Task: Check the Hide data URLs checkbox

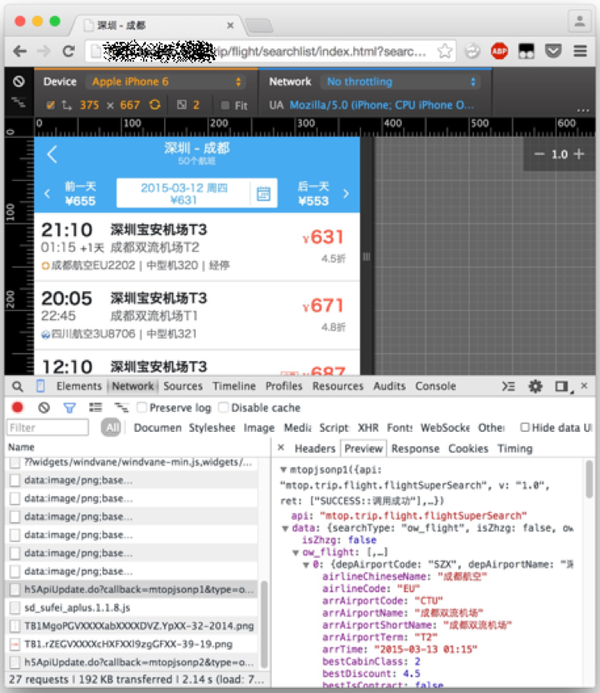Action: tap(524, 427)
